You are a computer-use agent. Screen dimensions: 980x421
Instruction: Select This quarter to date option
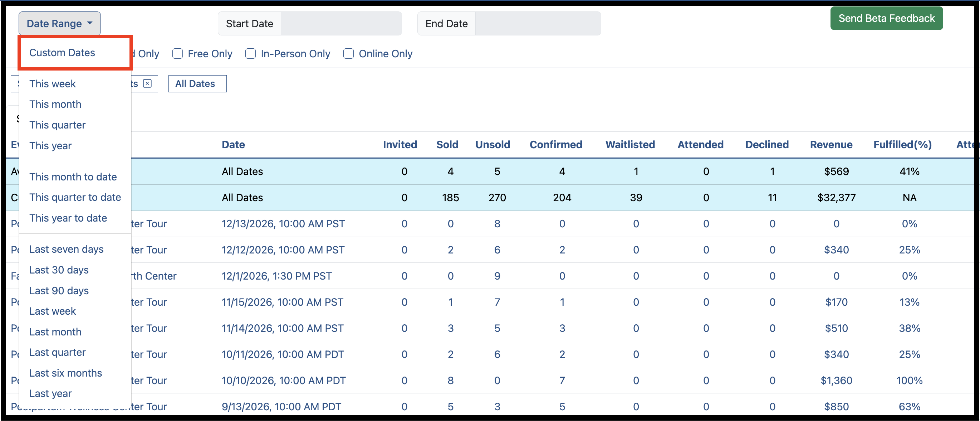75,198
